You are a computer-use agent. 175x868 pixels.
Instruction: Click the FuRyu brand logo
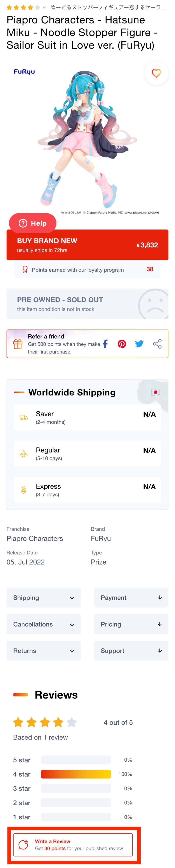[24, 71]
